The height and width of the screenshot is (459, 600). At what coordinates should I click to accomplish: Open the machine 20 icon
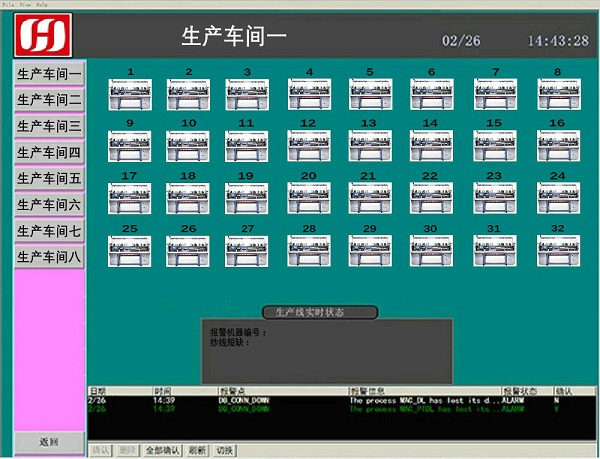pos(309,198)
